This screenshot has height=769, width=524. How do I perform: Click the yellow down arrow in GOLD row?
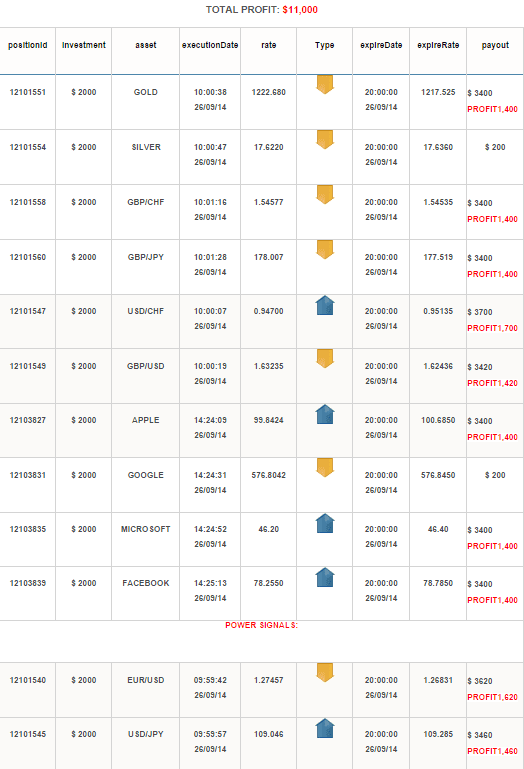325,84
